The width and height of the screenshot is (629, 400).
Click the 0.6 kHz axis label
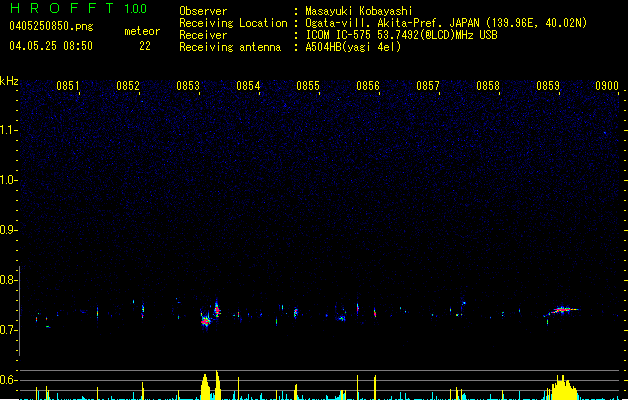(x=8, y=380)
